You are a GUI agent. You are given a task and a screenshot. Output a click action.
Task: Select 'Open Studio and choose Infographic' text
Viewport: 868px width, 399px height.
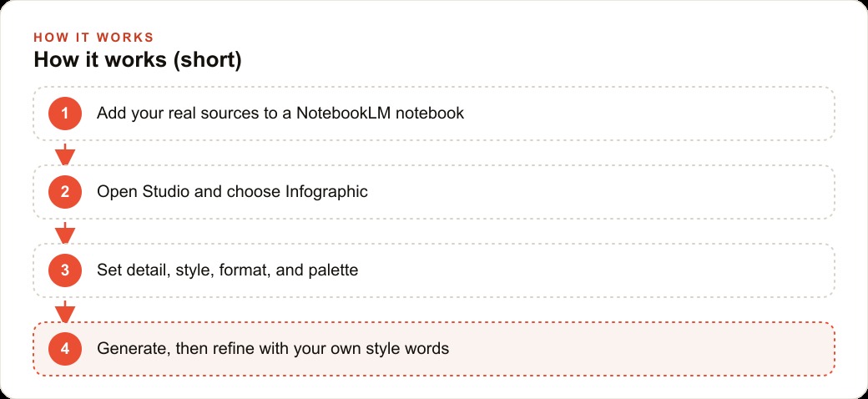coord(233,192)
